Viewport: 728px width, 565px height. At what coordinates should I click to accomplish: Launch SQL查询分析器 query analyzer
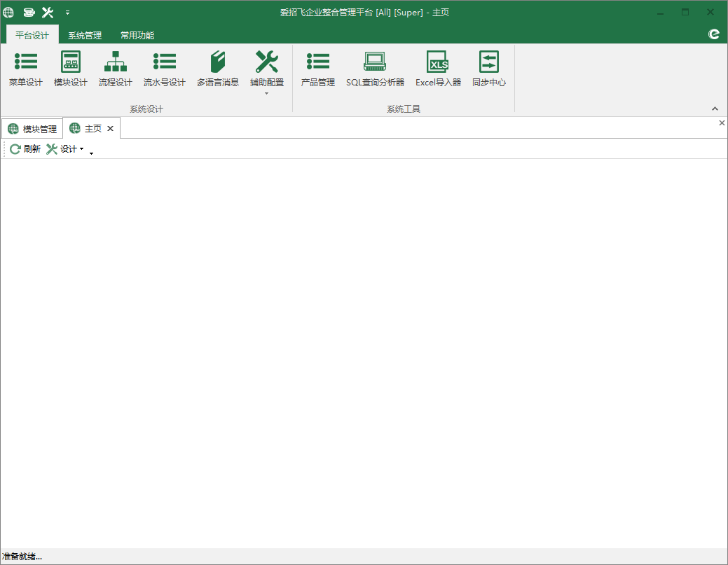click(375, 69)
